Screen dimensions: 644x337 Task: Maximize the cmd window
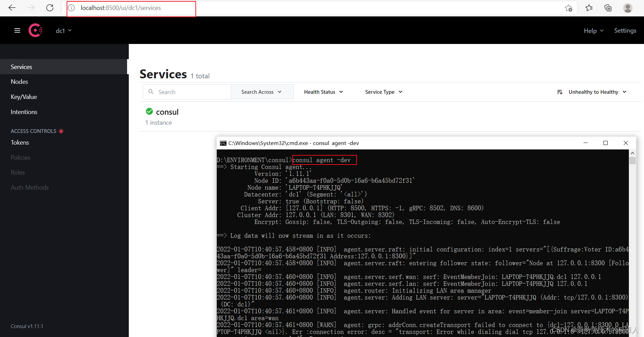pos(606,143)
